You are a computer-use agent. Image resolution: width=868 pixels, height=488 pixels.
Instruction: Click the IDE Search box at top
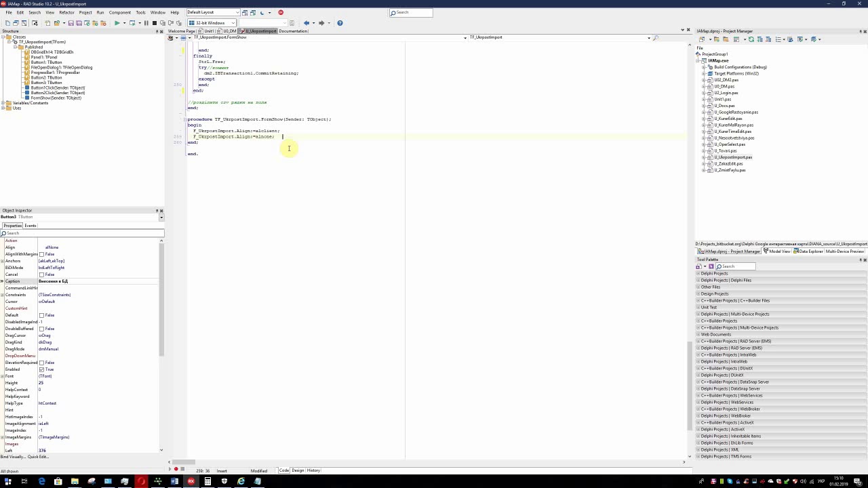point(411,12)
